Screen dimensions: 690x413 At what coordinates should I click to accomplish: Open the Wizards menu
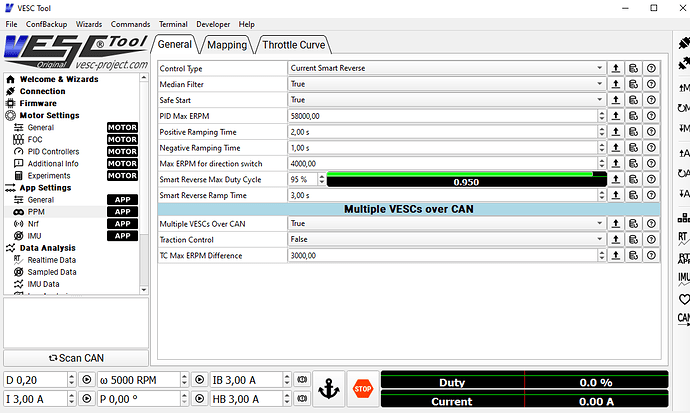point(88,24)
